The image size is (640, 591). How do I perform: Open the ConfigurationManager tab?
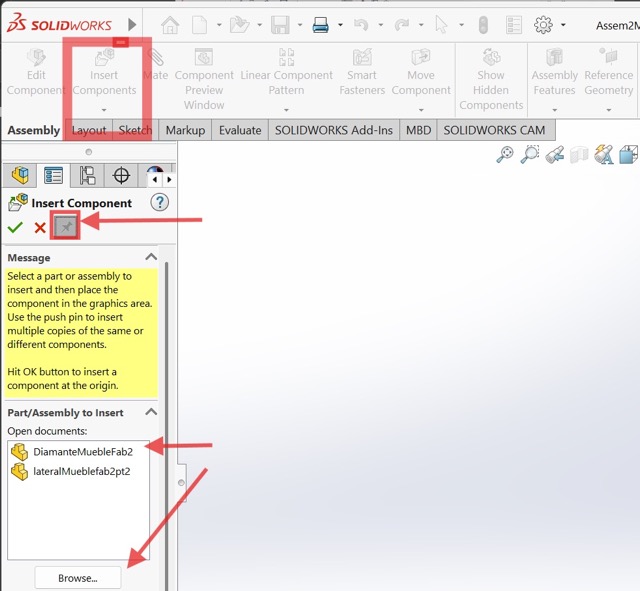click(87, 176)
